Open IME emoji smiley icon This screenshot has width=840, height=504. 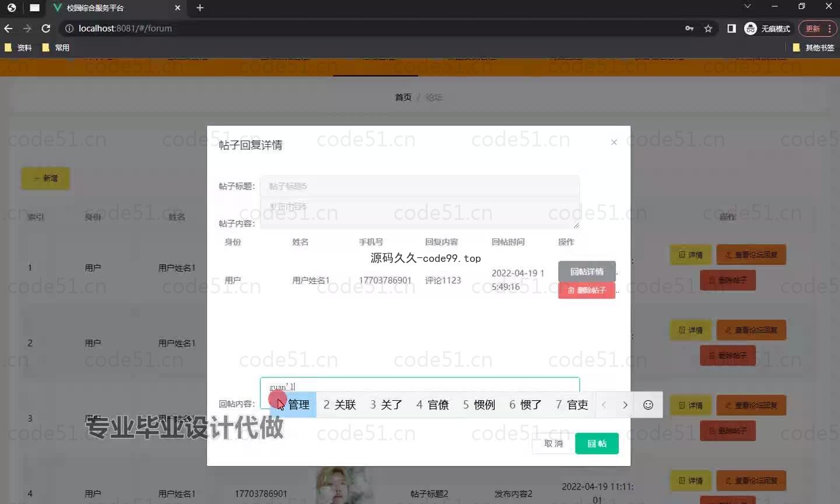(648, 405)
